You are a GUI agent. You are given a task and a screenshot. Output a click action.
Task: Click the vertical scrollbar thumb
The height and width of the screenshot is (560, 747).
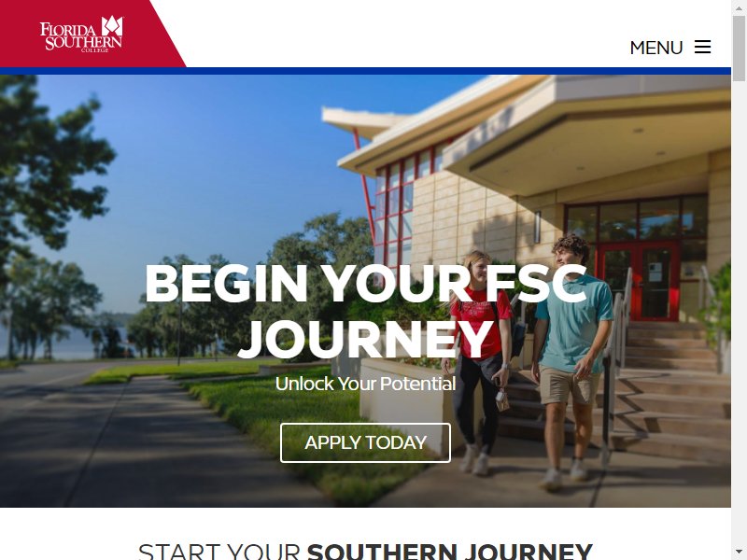tap(739, 49)
